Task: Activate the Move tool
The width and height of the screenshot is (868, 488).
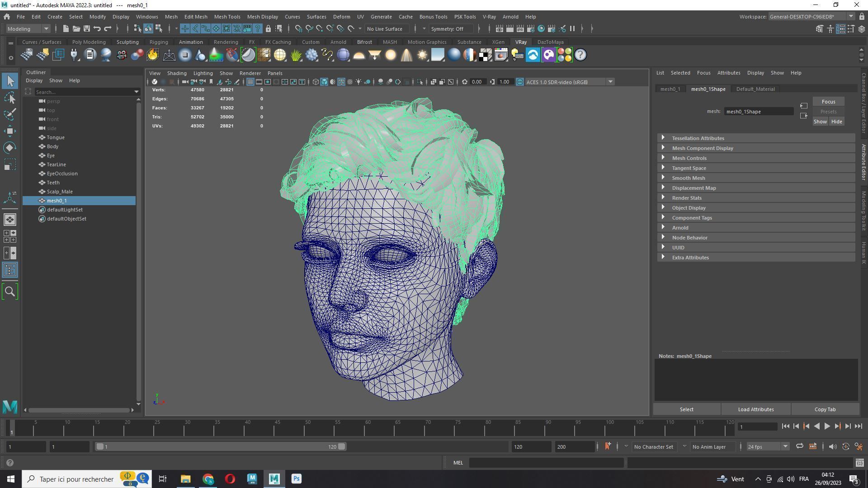Action: click(10, 131)
